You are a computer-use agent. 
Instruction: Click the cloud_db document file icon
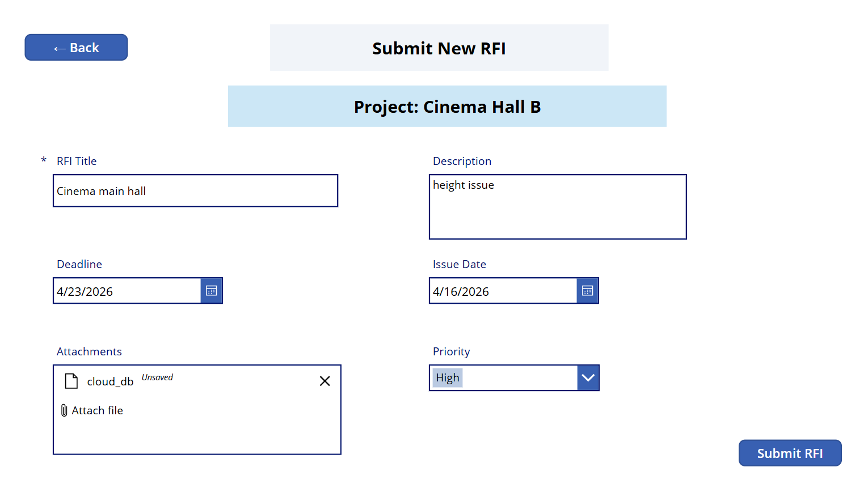pos(71,380)
